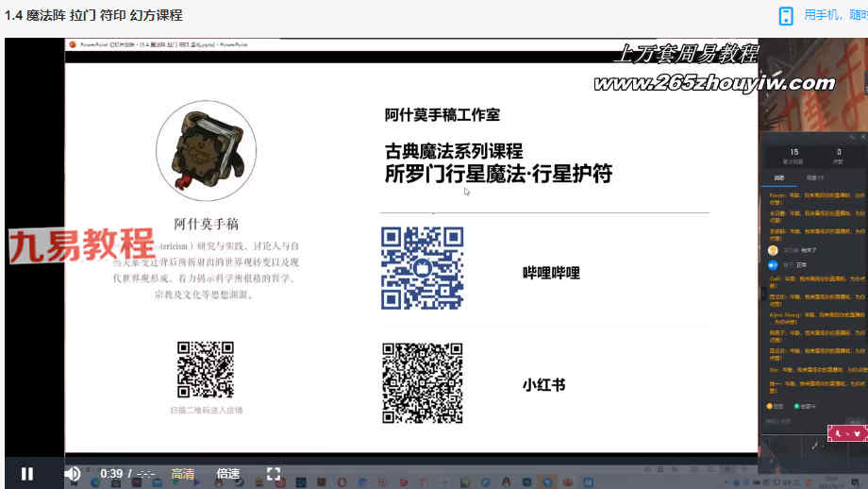Screen dimensions: 868x489
Task: Click the shop QR code under 阿什莫手稿
Action: [x=206, y=370]
